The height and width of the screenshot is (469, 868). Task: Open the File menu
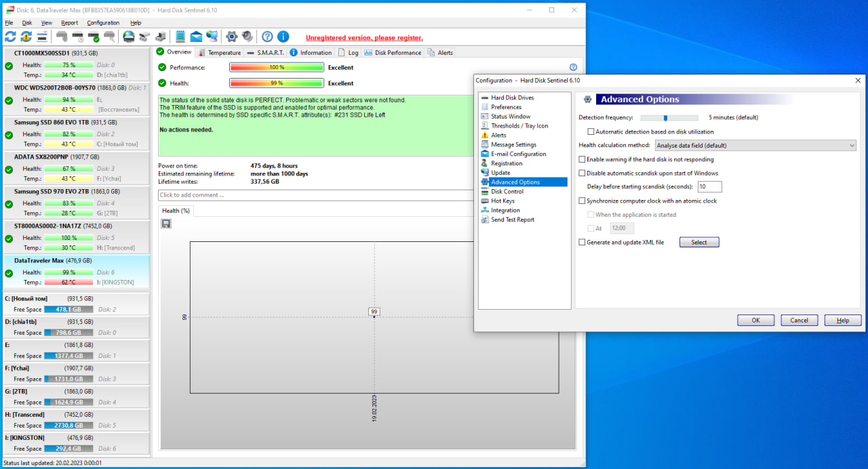click(x=9, y=22)
